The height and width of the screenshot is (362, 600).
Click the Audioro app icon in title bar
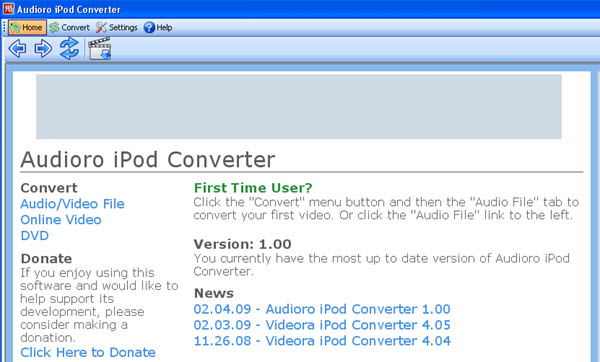[x=8, y=9]
